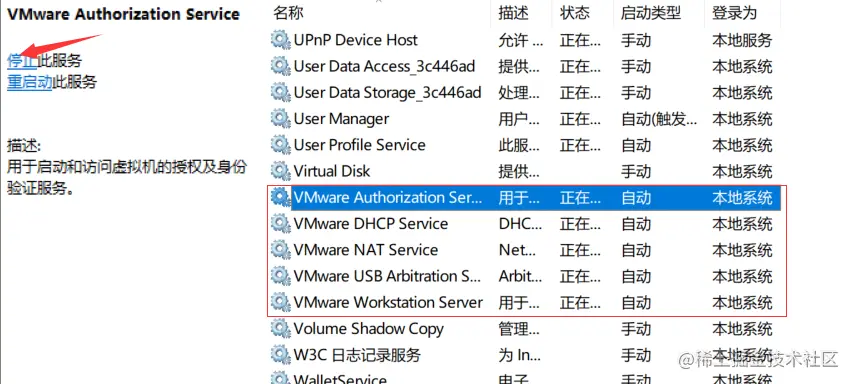The image size is (853, 384).
Task: Click the gear icon for VMware Workstation Server
Action: [x=280, y=302]
